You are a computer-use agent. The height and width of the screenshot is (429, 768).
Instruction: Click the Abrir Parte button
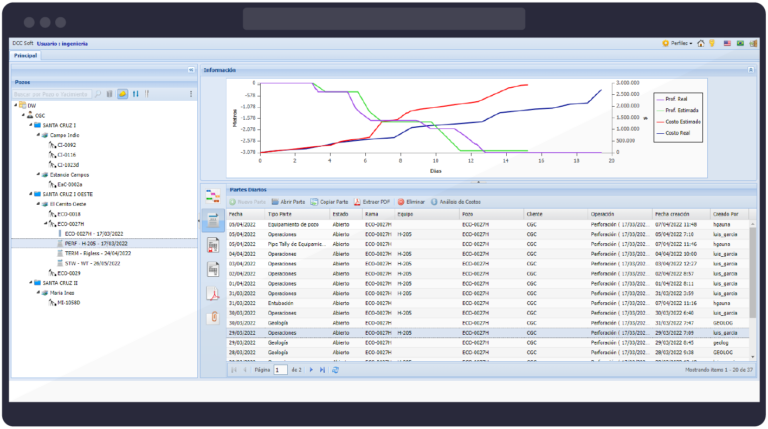coord(288,202)
